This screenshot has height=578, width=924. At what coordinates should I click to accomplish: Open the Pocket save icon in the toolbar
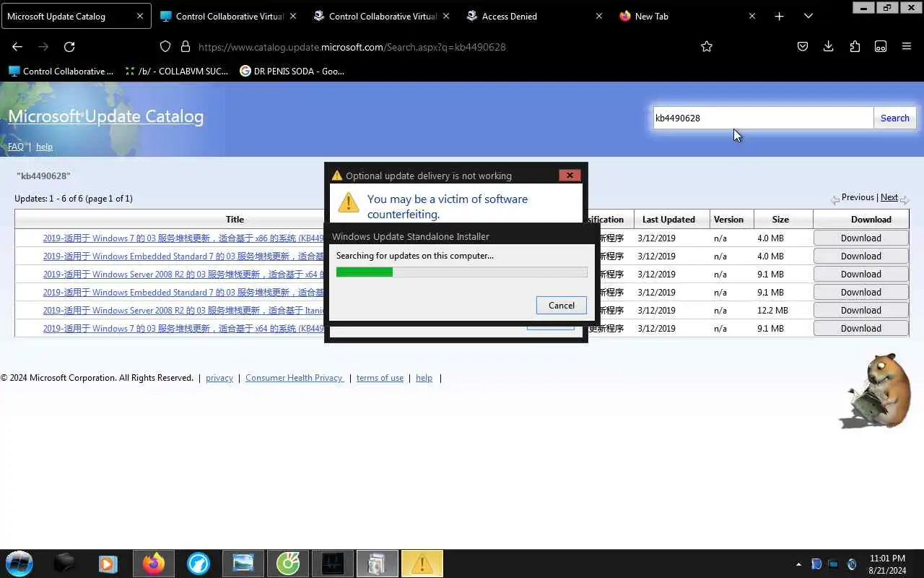[x=803, y=46]
